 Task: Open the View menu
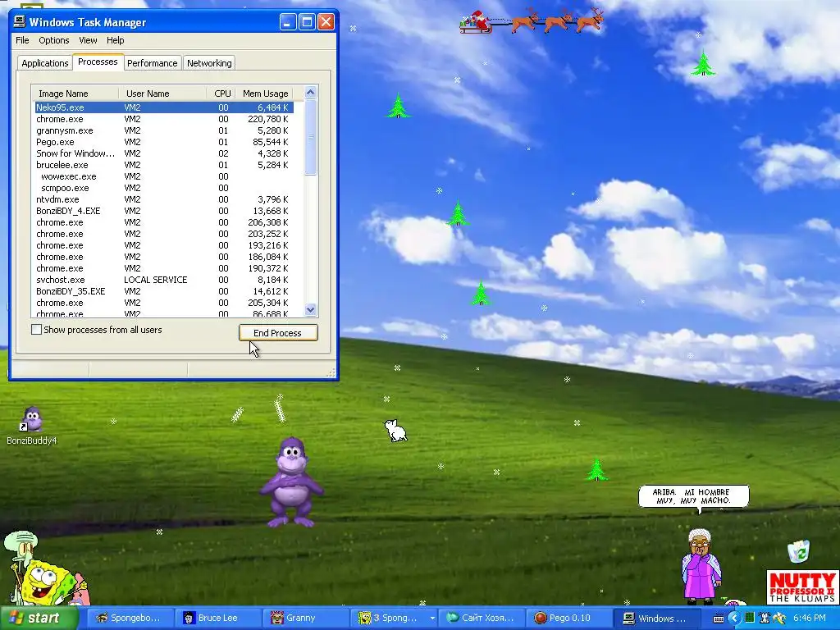coord(88,40)
